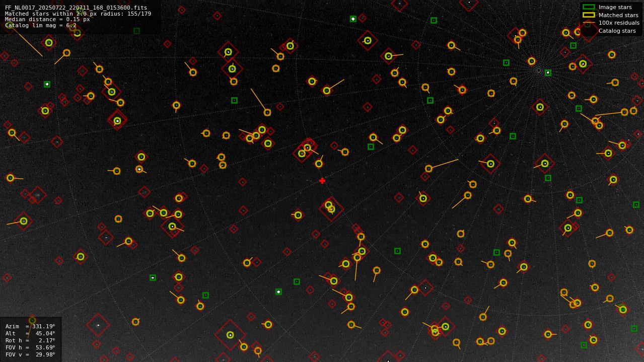Screen dimensions: 644x362
Task: Click the red cross marker at field centre
Action: [322, 181]
